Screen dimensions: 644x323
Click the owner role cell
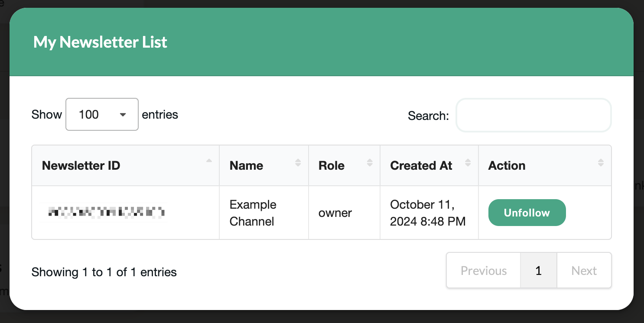(x=335, y=213)
